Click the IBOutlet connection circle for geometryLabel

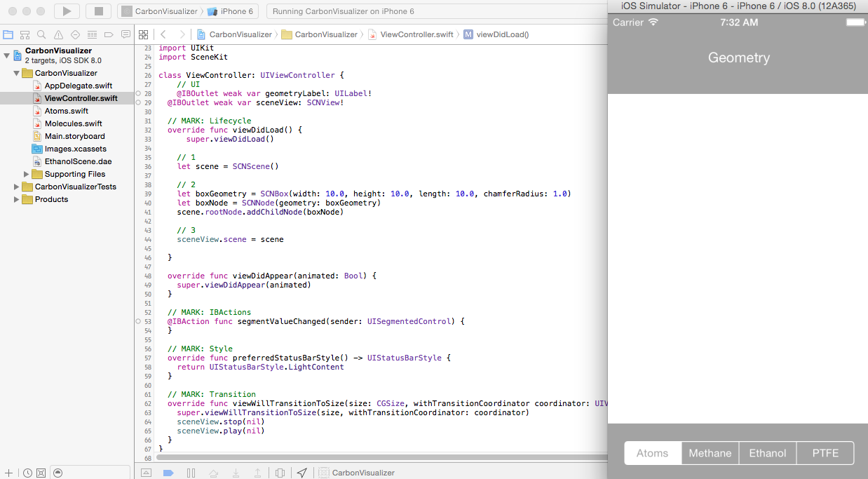click(138, 93)
